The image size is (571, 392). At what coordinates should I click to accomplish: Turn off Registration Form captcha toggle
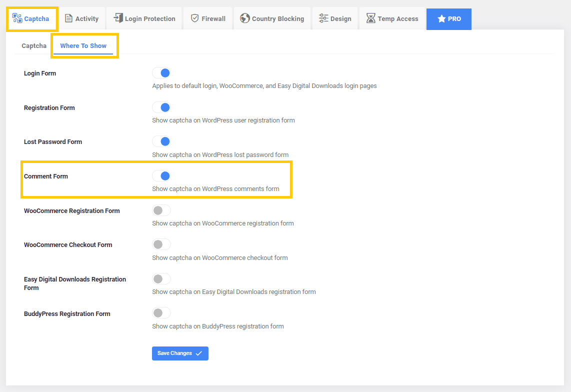coord(161,107)
